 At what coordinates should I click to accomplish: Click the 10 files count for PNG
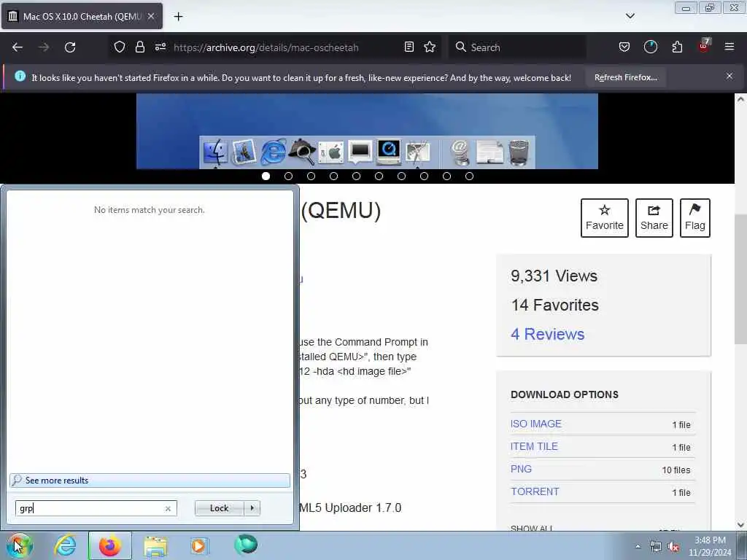click(x=676, y=470)
